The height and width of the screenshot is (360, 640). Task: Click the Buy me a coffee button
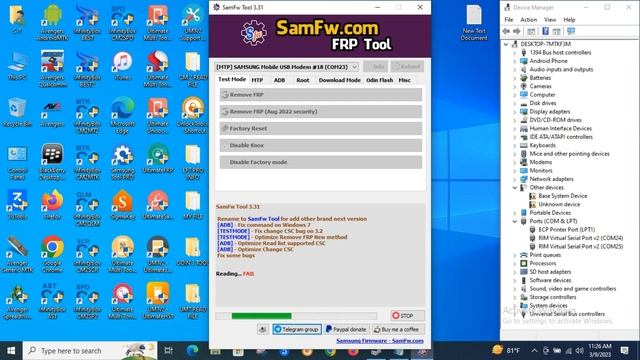click(398, 329)
